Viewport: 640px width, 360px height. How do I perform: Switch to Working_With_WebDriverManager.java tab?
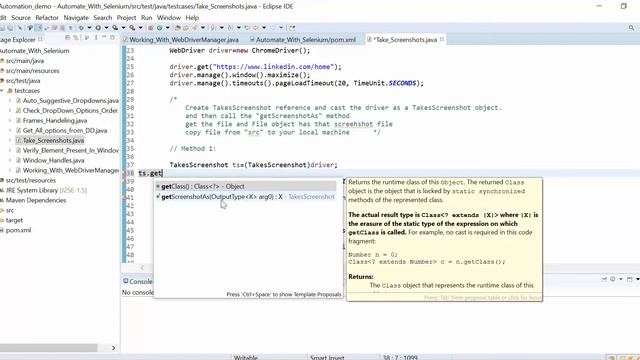click(183, 40)
